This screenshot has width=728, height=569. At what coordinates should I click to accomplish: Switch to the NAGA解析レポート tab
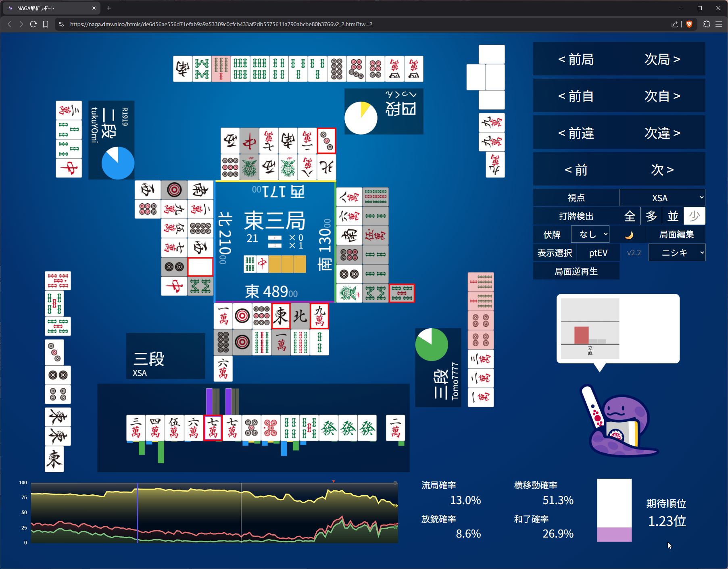pyautogui.click(x=50, y=8)
